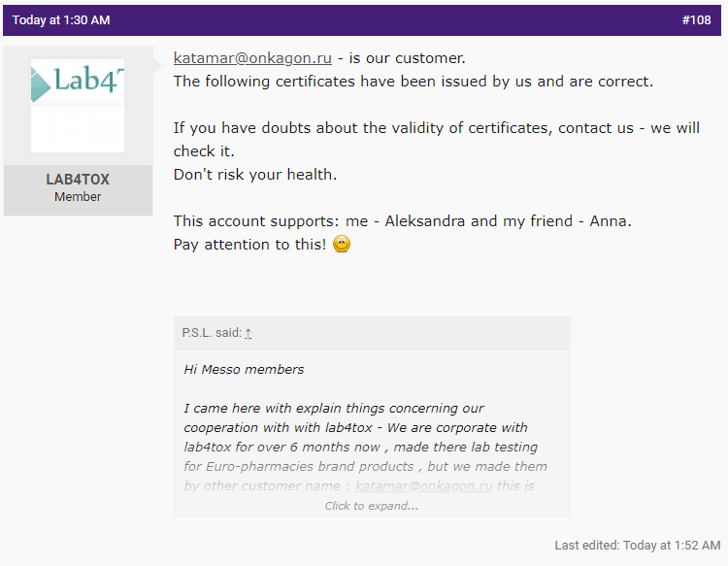Expand the quote via Click to expand
The width and height of the screenshot is (728, 566).
pos(371,506)
